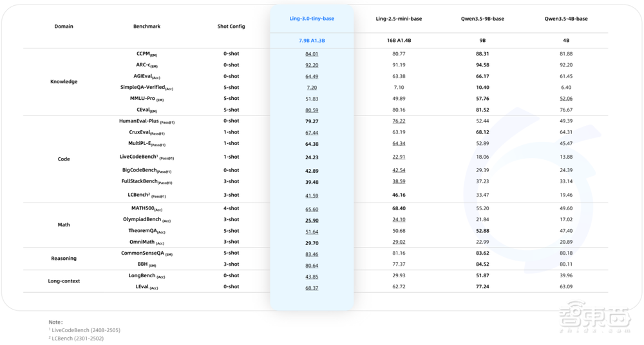Select the Qwen3.5-9B-base column header
The image size is (644, 345).
point(482,19)
